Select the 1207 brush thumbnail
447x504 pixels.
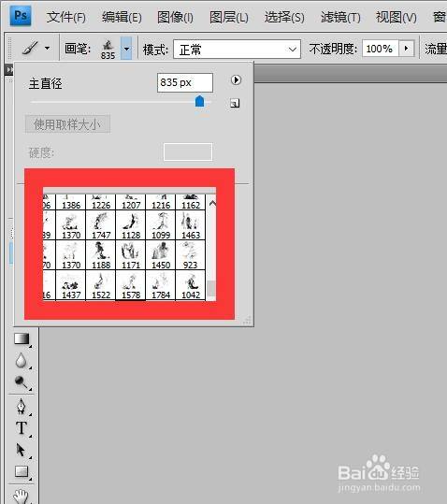tap(131, 202)
